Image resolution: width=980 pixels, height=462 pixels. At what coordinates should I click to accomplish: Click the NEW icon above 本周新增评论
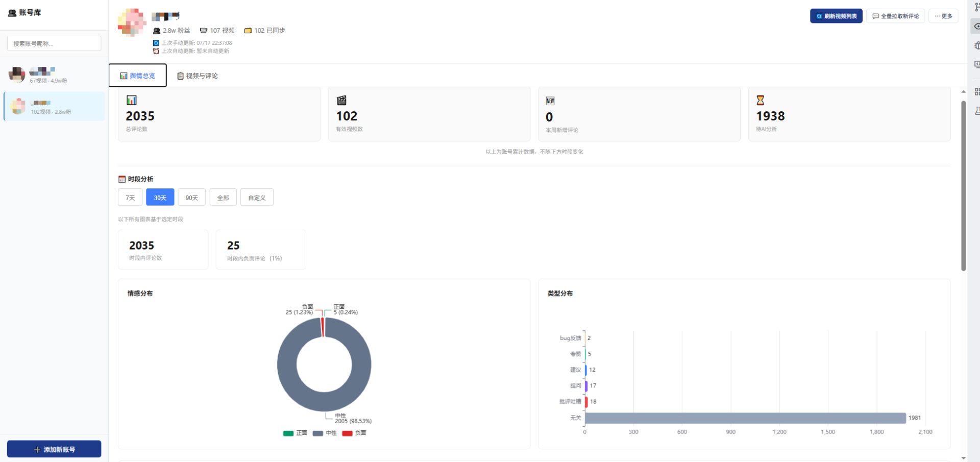550,101
